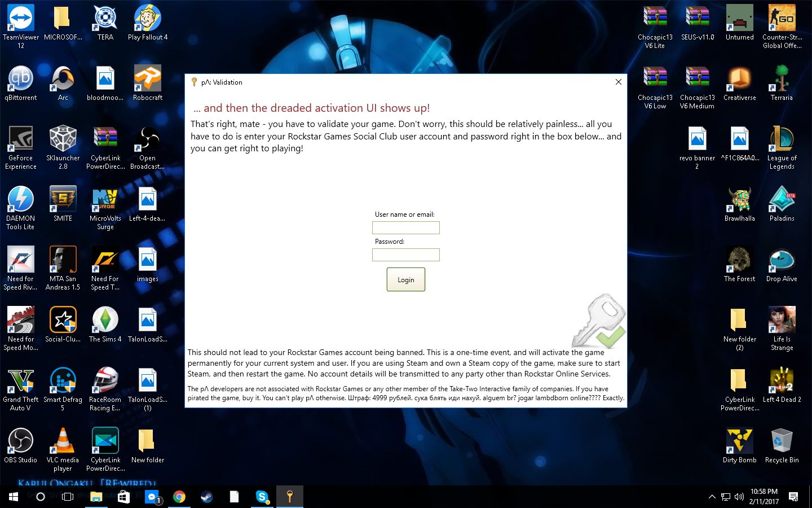Select the qBittorrent desktop icon
This screenshot has height=508, width=812.
click(x=21, y=84)
